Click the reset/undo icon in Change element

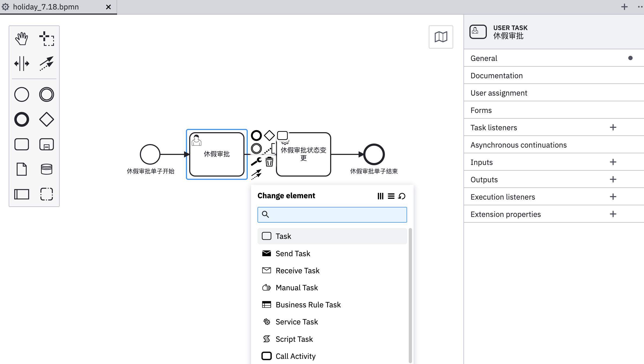point(402,196)
